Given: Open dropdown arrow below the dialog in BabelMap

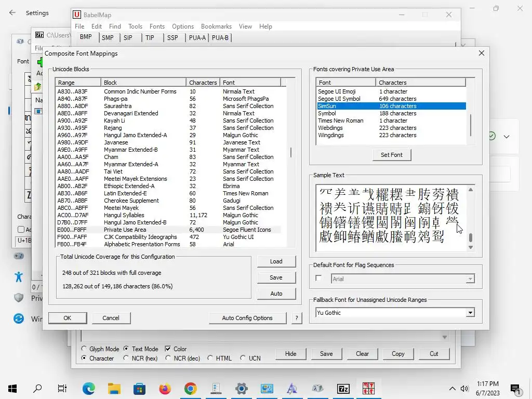Looking at the screenshot, I should (445, 337).
